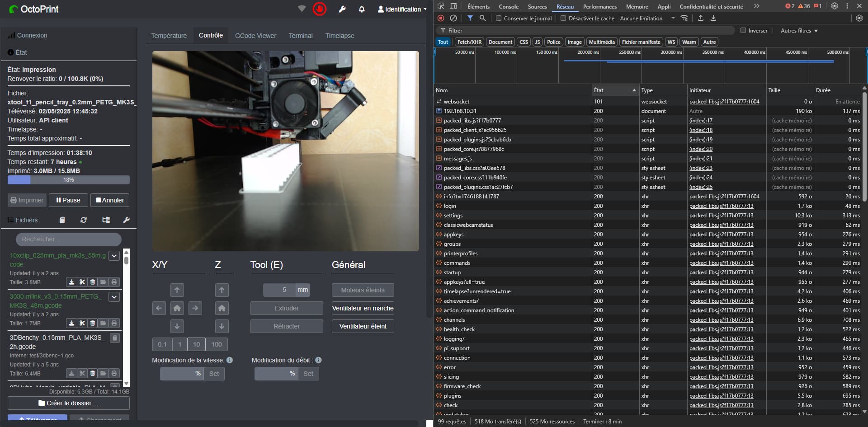Select the WS filter chip
Image resolution: width=868 pixels, height=427 pixels.
(x=671, y=42)
